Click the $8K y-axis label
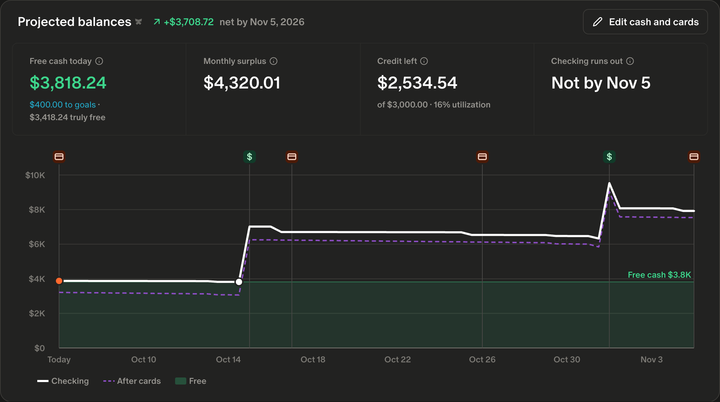Image resolution: width=720 pixels, height=402 pixels. coord(37,209)
